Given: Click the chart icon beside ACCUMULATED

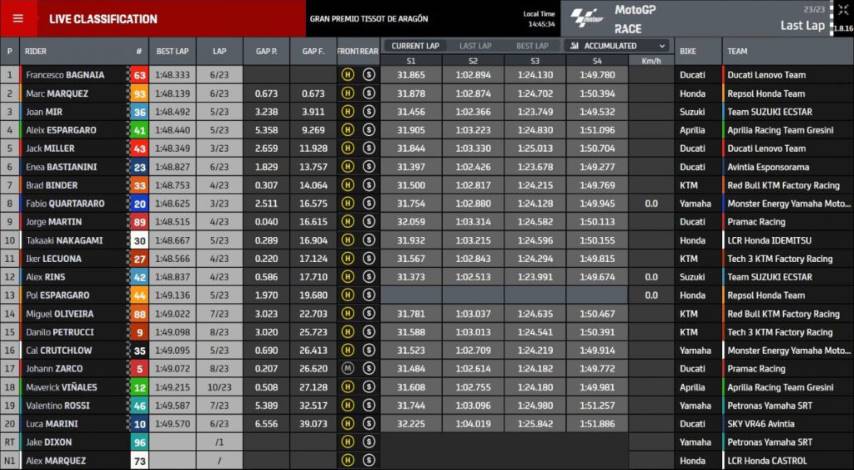Looking at the screenshot, I should pos(574,46).
